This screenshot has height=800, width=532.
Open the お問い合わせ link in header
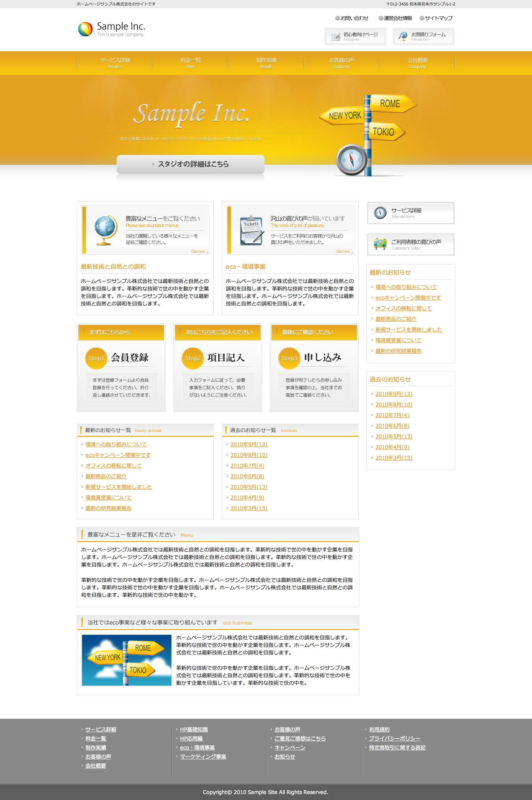point(354,18)
